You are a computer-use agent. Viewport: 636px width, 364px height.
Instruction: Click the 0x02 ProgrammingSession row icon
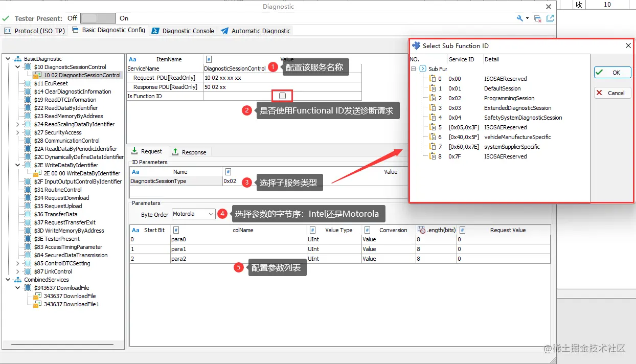click(x=433, y=98)
